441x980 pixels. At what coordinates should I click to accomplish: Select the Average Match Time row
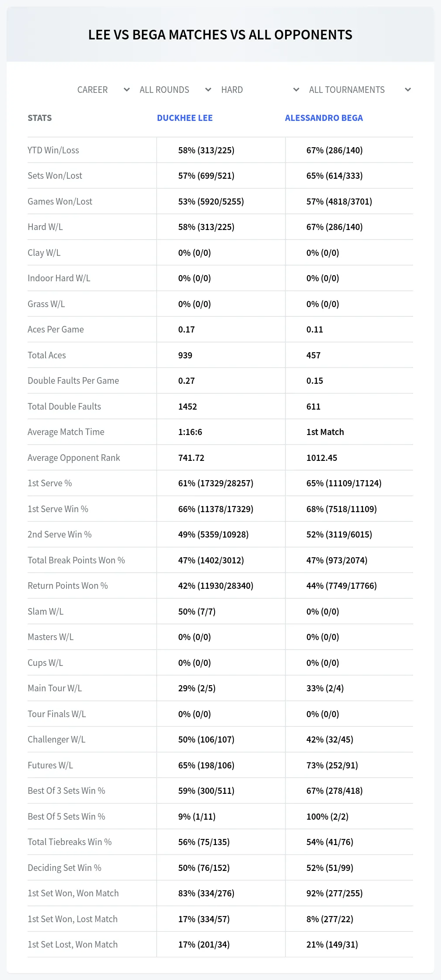tap(220, 432)
